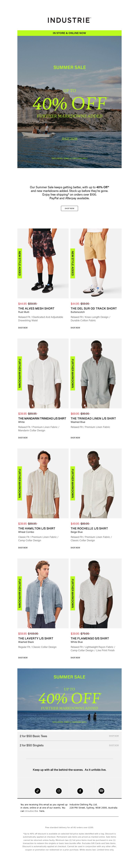
Task: Click SHOP NOW under Flamengo S/S Shirt
Action: coord(75,657)
